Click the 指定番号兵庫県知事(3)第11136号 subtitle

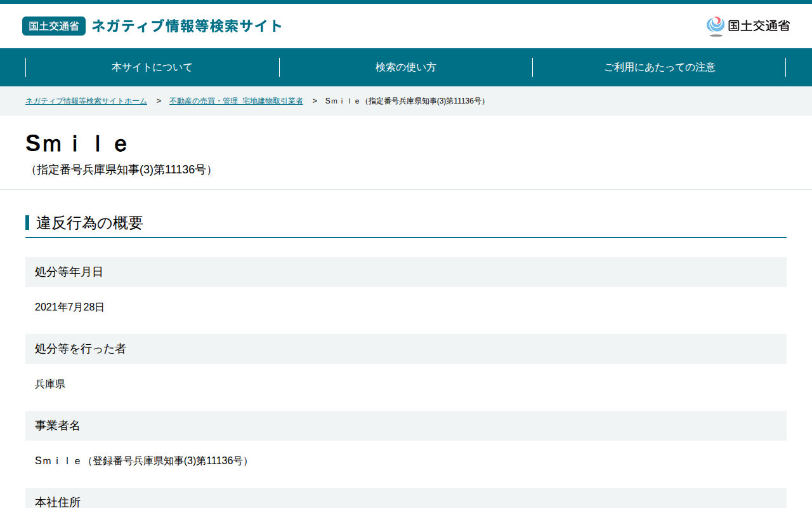[121, 170]
